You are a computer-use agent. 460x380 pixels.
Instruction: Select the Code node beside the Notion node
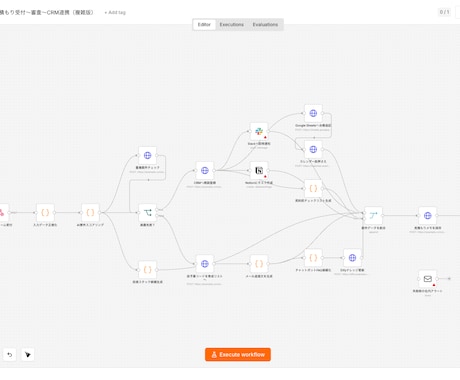pyautogui.click(x=313, y=188)
